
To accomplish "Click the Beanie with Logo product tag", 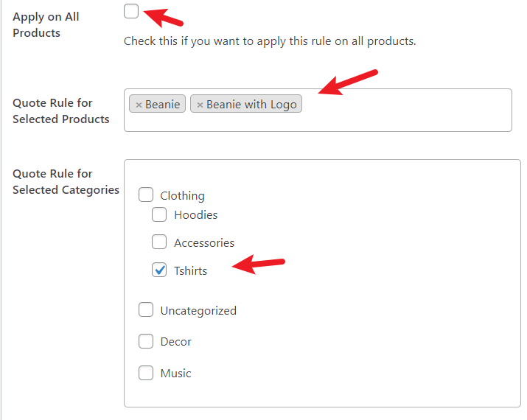I will [x=246, y=103].
